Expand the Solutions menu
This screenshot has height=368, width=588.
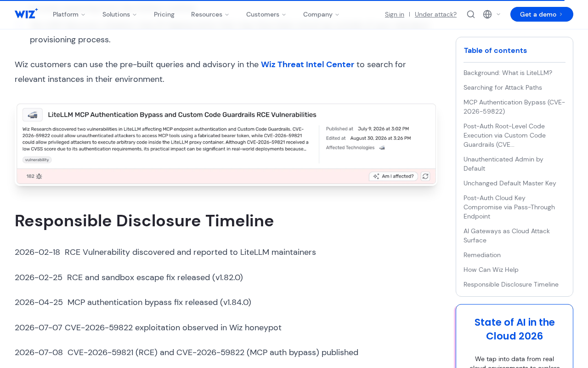coord(119,14)
